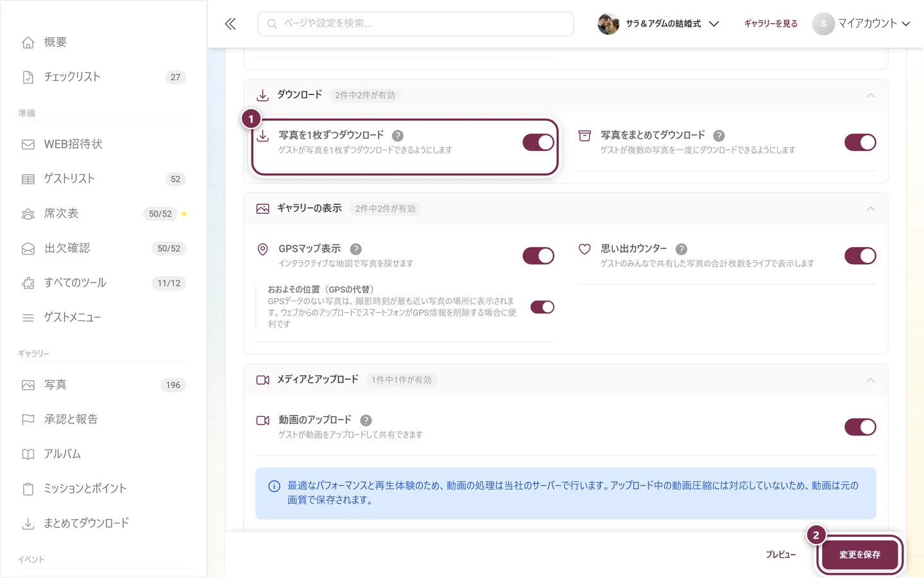Click the collapse sidebar double-chevron icon
This screenshot has height=578, width=924.
tap(230, 24)
